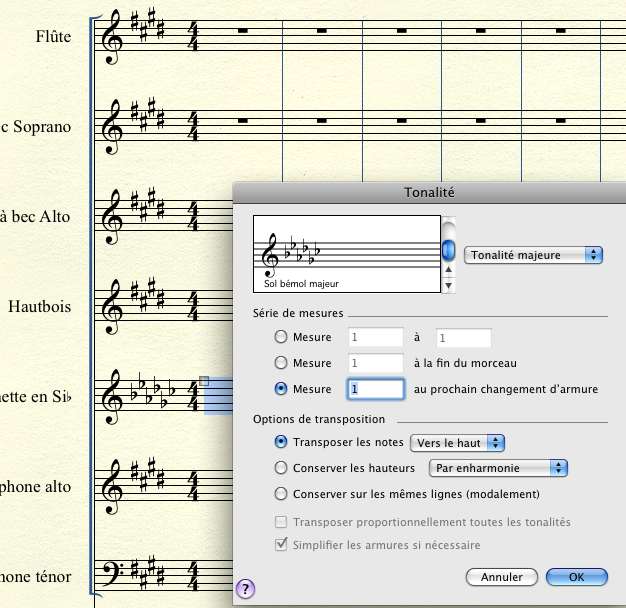Image resolution: width=626 pixels, height=608 pixels.
Task: Click the Annuler button
Action: (x=502, y=577)
